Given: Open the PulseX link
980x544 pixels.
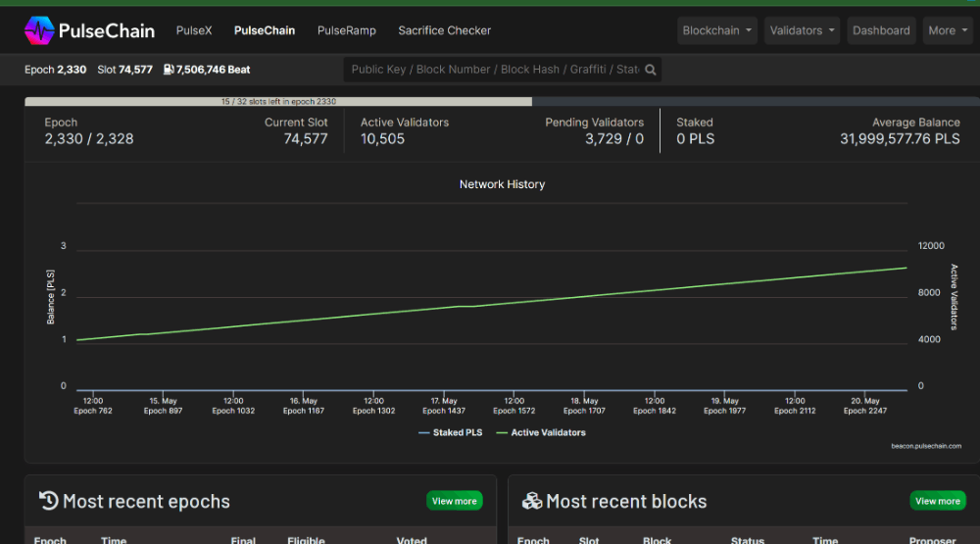Looking at the screenshot, I should tap(194, 30).
